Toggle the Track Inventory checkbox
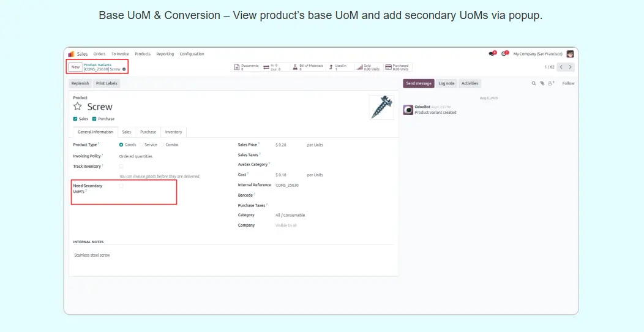The height and width of the screenshot is (332, 644). [x=121, y=166]
